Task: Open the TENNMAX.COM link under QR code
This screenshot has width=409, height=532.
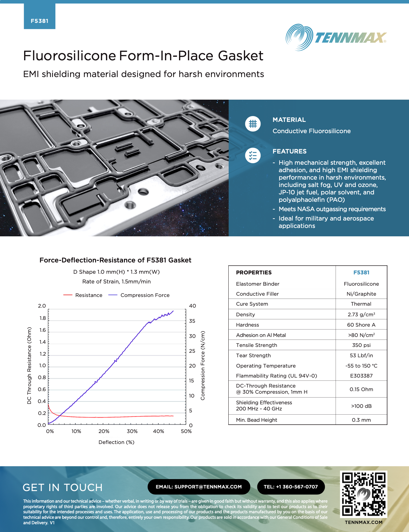Action: [x=364, y=522]
